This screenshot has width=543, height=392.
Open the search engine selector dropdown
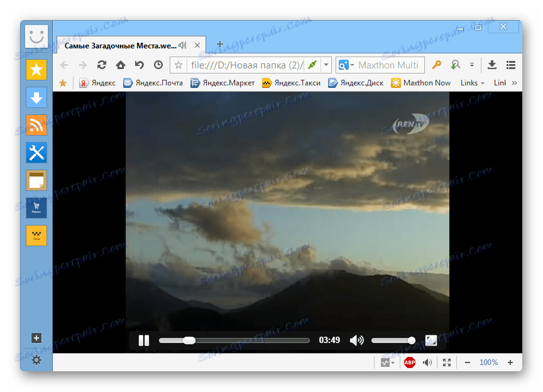[x=346, y=65]
